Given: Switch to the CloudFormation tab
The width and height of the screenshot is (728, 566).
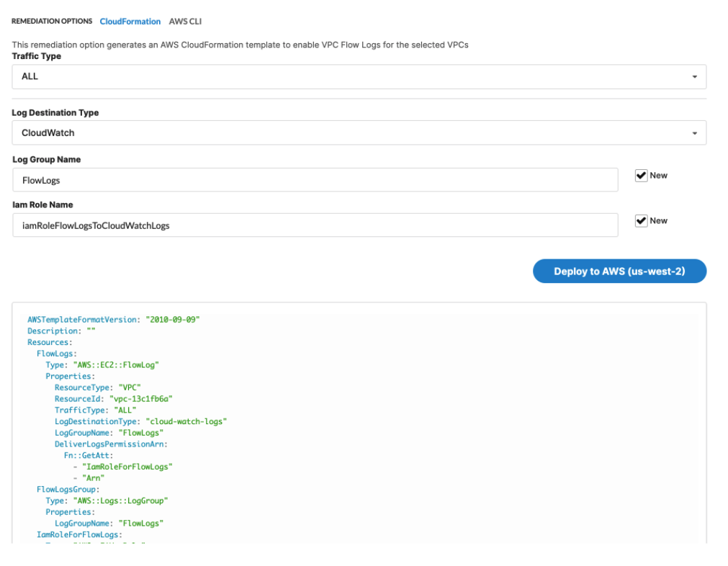Looking at the screenshot, I should tap(130, 22).
